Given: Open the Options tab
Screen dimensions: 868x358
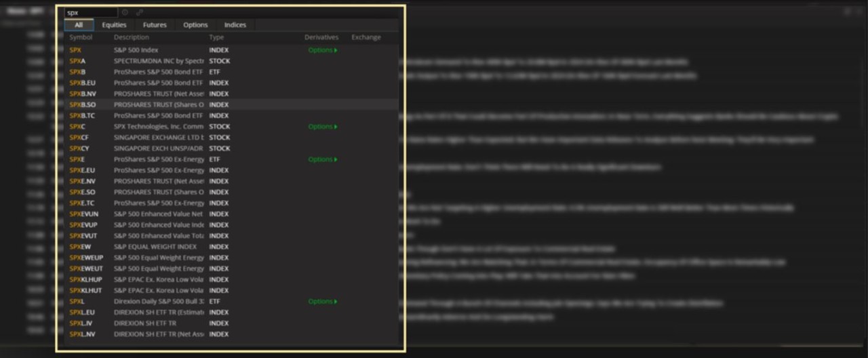Looking at the screenshot, I should pyautogui.click(x=195, y=25).
